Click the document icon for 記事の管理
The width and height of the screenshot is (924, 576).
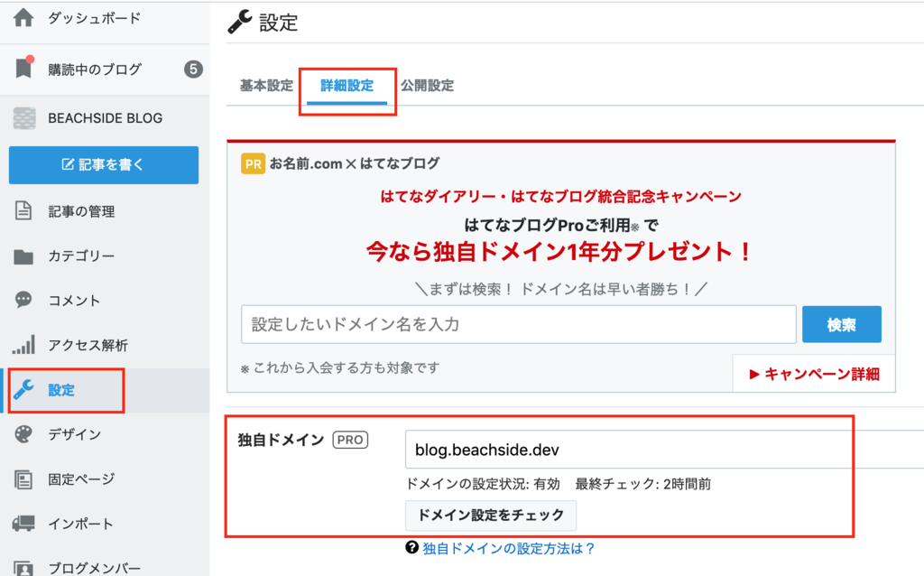click(23, 210)
